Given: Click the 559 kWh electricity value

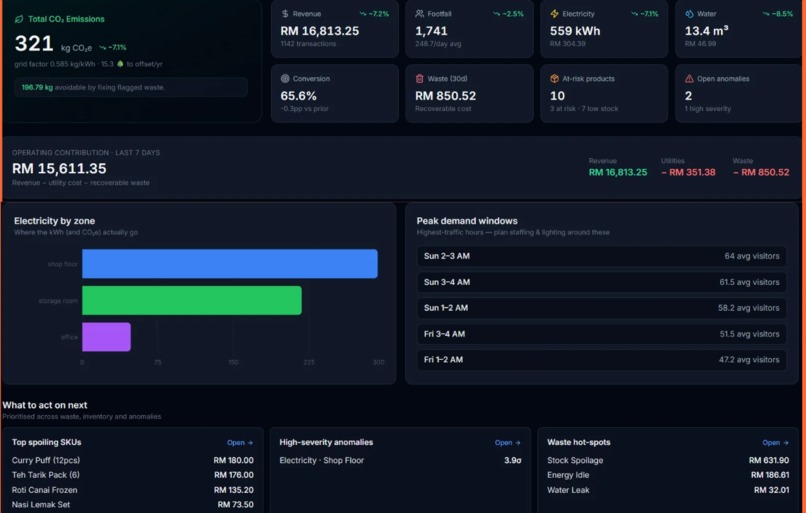Looking at the screenshot, I should click(575, 31).
